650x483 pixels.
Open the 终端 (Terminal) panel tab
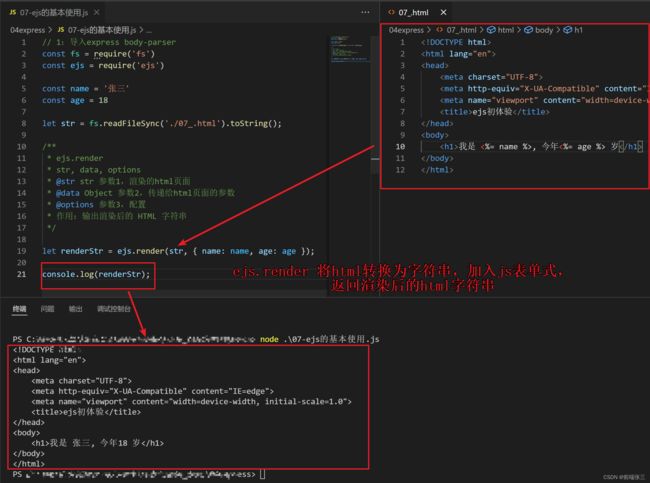pyautogui.click(x=19, y=309)
